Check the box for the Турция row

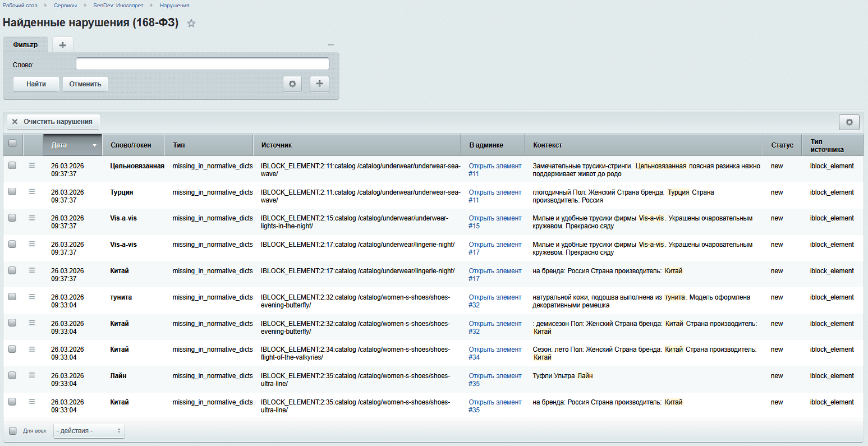click(12, 192)
